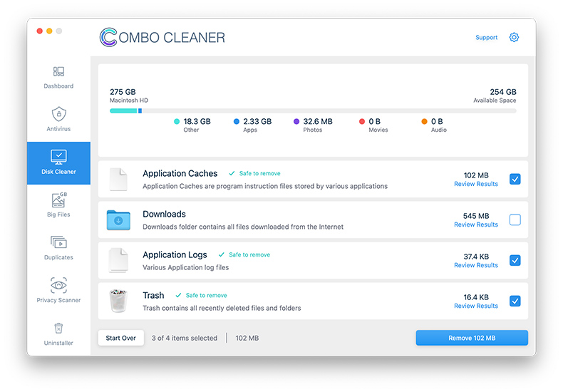
Task: Open the Dashboard icon in sidebar
Action: pyautogui.click(x=58, y=71)
